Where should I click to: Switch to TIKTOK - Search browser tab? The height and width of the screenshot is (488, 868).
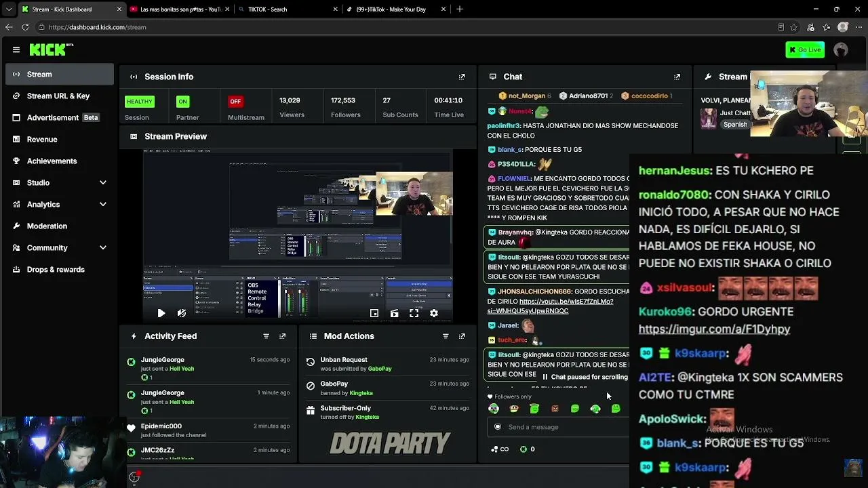pyautogui.click(x=288, y=9)
